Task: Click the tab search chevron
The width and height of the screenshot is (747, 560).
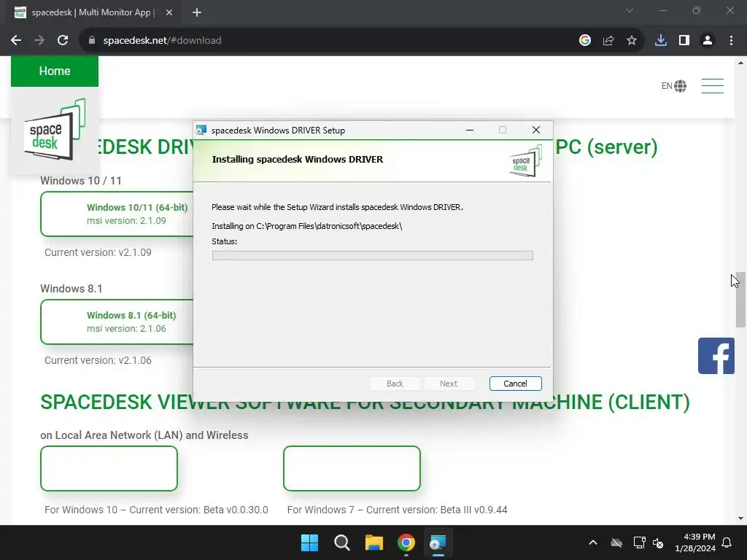Action: (630, 10)
